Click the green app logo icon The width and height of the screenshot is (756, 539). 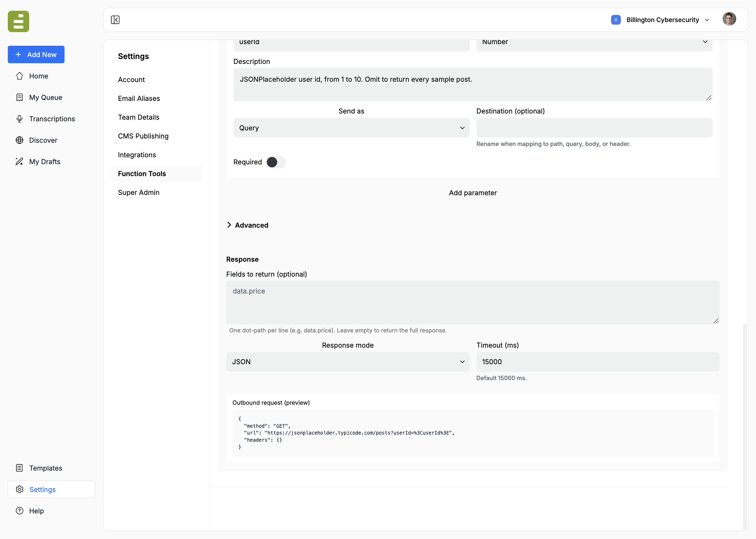point(18,21)
